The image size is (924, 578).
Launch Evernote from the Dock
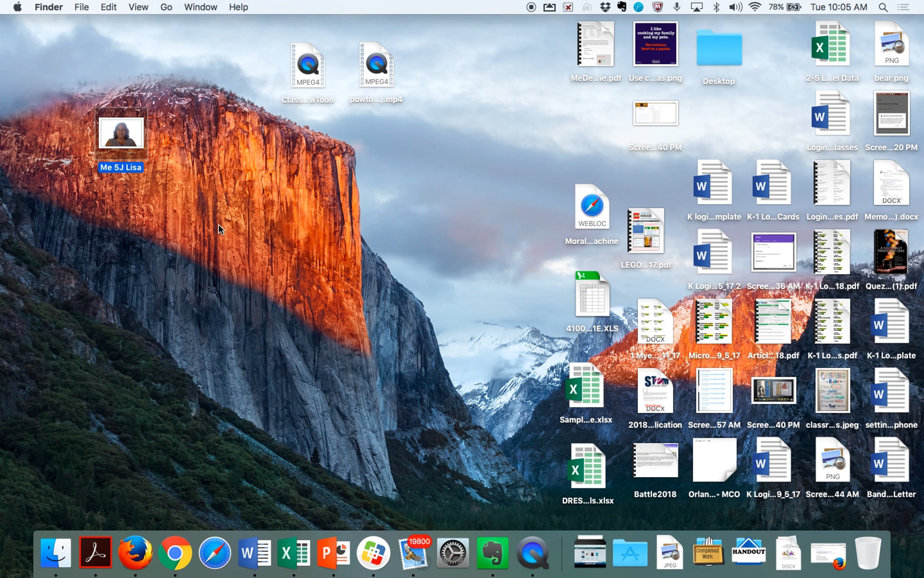[x=492, y=553]
